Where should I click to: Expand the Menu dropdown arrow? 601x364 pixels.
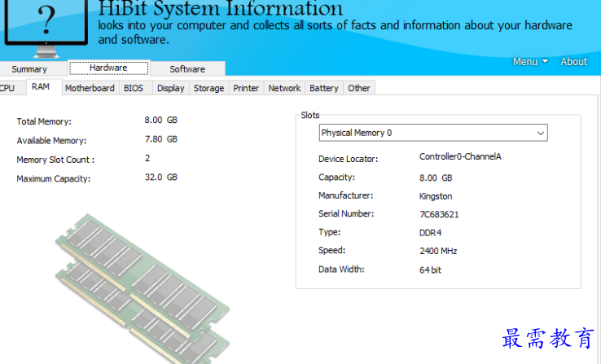pos(545,62)
